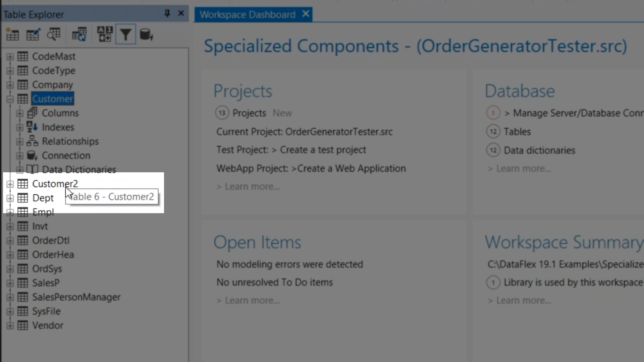This screenshot has width=644, height=362.
Task: Select the Workspace Dashboard tab
Action: (x=248, y=15)
